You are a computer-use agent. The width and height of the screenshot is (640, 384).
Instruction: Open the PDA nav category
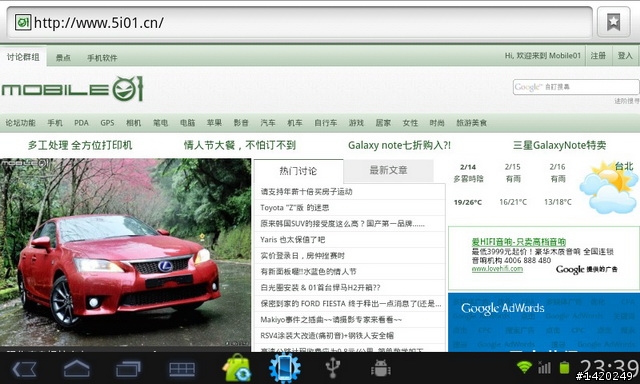(x=81, y=122)
